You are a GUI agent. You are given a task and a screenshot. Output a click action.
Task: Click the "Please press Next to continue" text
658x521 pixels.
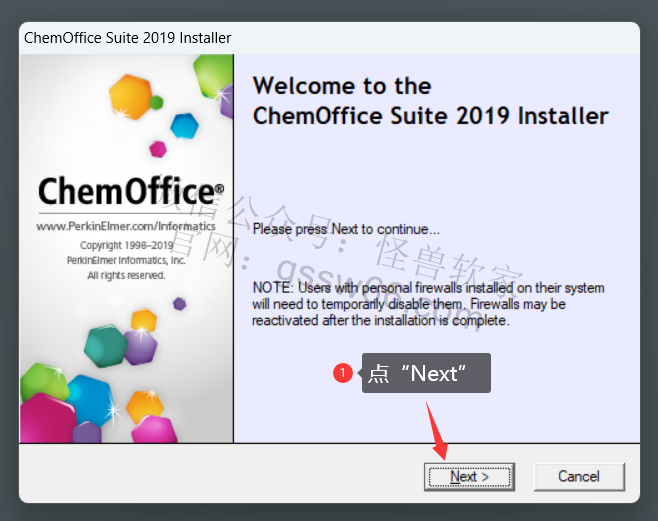click(346, 229)
